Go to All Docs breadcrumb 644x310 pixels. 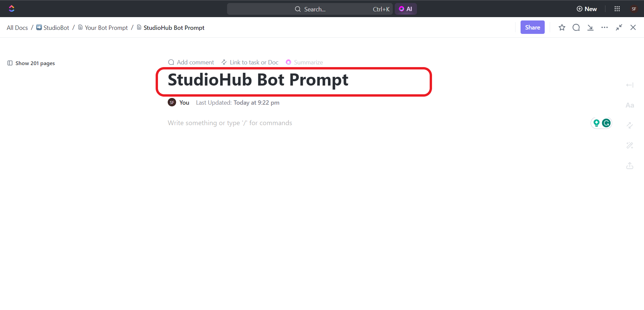pyautogui.click(x=17, y=28)
